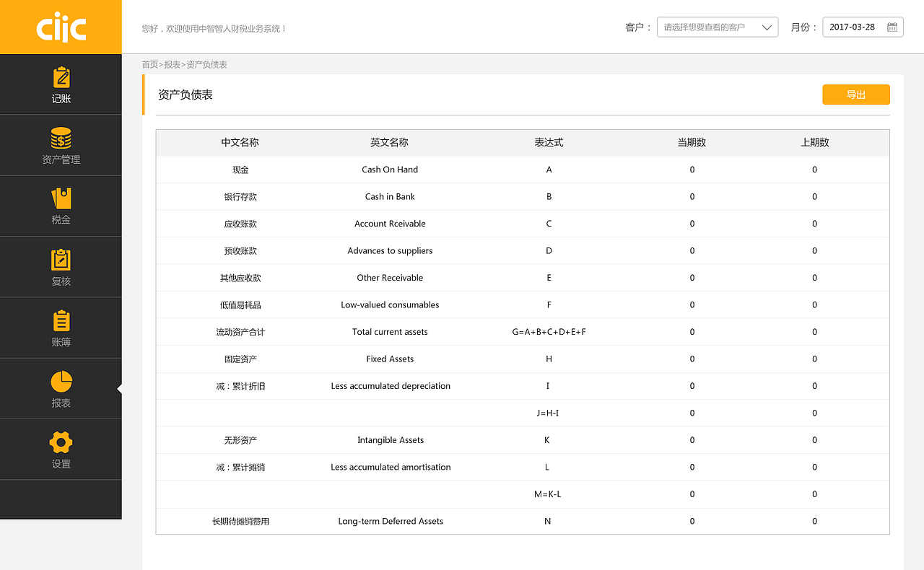Click the 客户 selection combo box
The width and height of the screenshot is (924, 570).
click(x=718, y=27)
